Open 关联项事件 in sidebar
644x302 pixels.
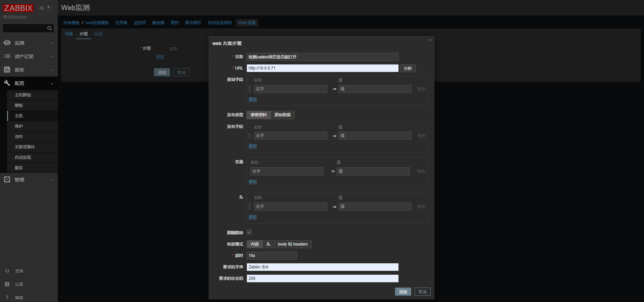(32, 147)
